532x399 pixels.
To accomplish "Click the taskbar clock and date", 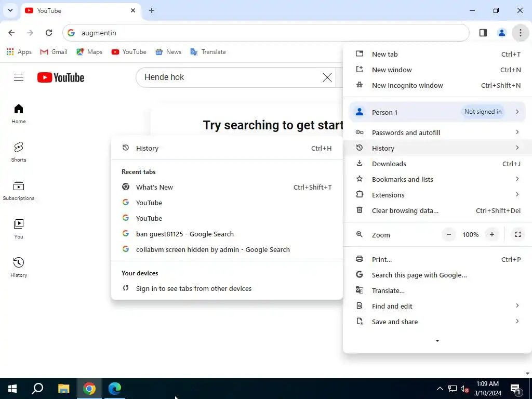I will click(x=487, y=389).
